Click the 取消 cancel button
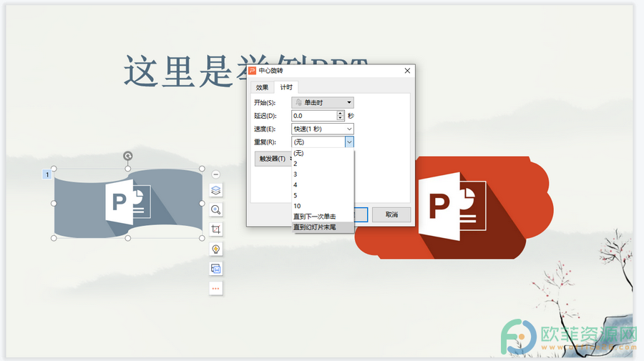Screen dimensions: 644x361 tap(391, 214)
